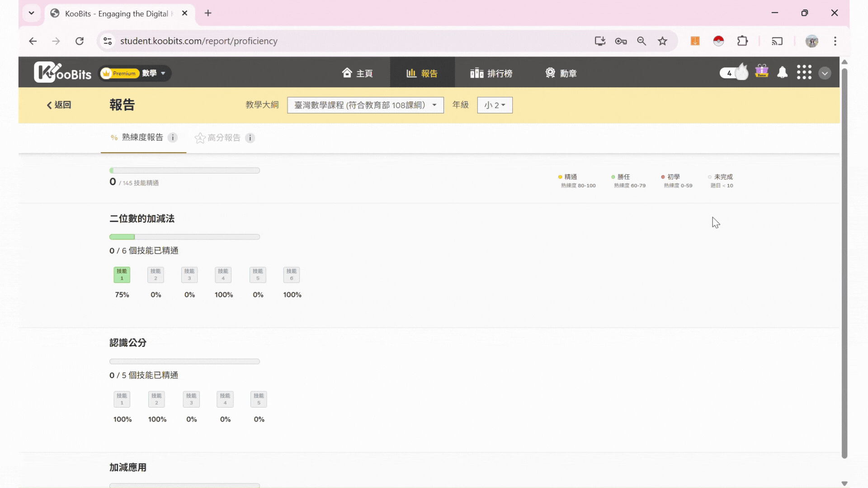Open the gift box bonus icon
The image size is (868, 488).
(x=762, y=71)
